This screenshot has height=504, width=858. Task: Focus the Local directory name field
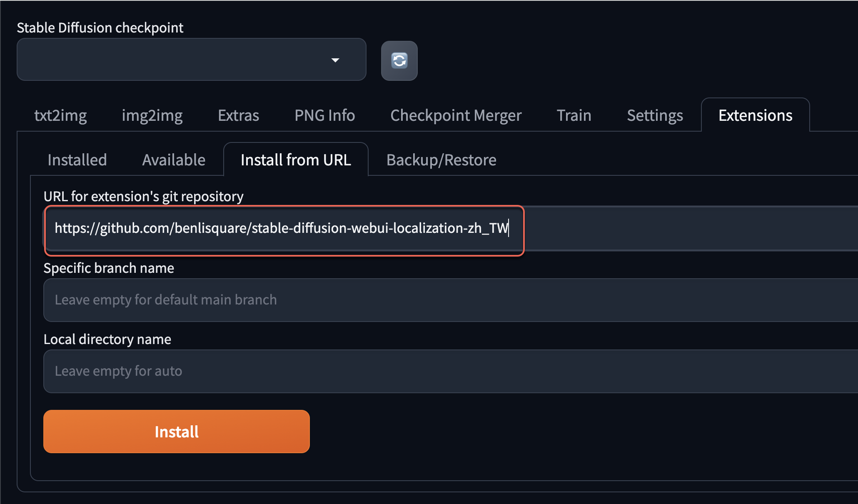pyautogui.click(x=450, y=371)
